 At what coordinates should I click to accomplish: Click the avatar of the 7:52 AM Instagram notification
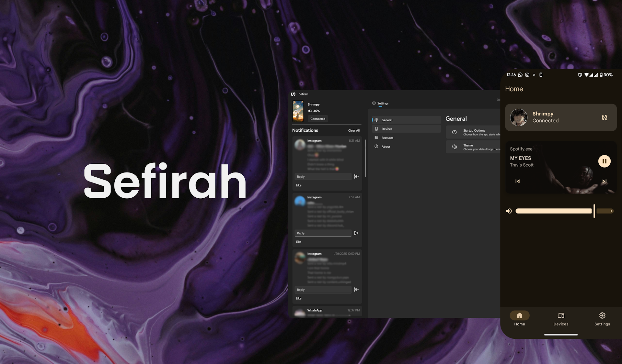tap(300, 201)
